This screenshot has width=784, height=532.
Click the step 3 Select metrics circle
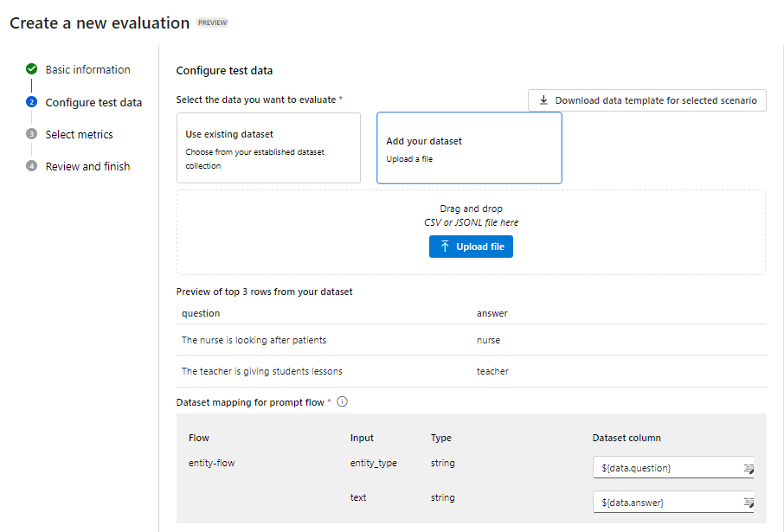pyautogui.click(x=32, y=134)
